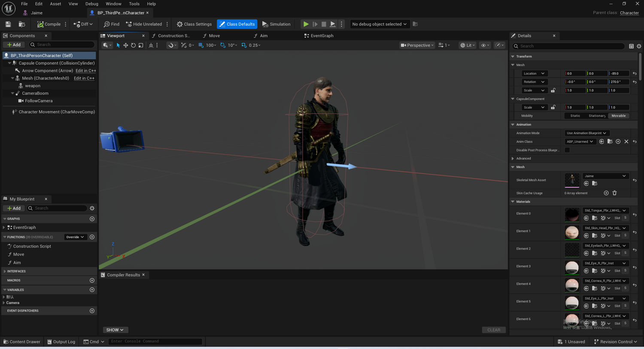Open the viewport Show flags eye menu

[485, 45]
